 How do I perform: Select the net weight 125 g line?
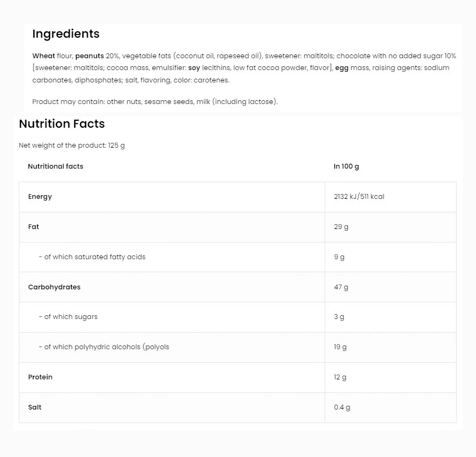(x=72, y=146)
